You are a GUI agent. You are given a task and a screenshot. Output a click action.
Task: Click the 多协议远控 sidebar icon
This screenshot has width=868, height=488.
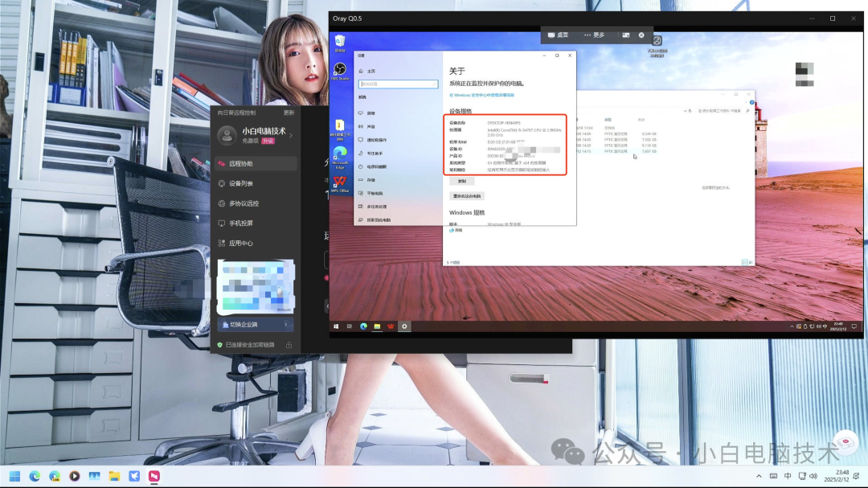(222, 203)
